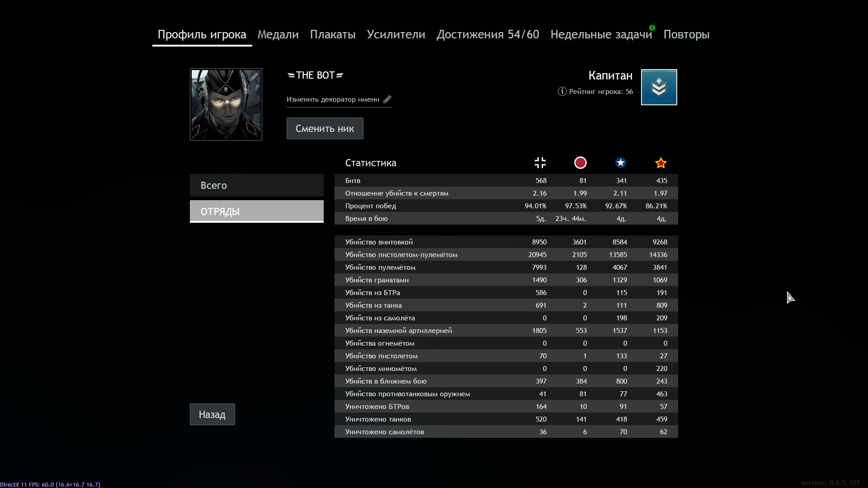The image size is (868, 488).
Task: Click the edit pencil on the avatar portrait
Action: 254,77
